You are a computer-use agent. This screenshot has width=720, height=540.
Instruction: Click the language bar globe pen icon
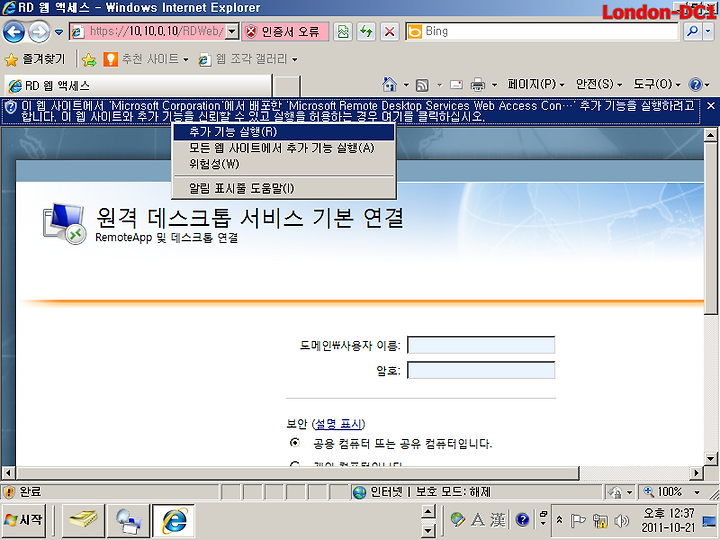coord(457,520)
